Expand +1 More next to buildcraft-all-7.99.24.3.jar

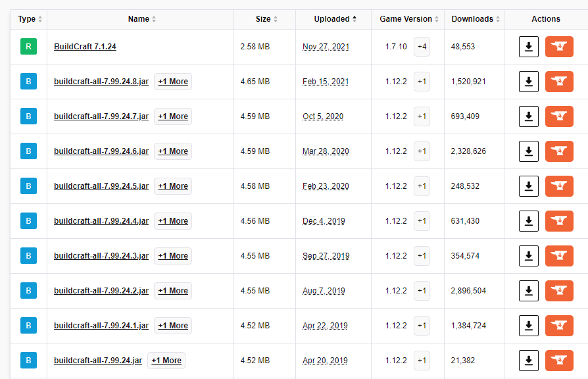pos(173,256)
